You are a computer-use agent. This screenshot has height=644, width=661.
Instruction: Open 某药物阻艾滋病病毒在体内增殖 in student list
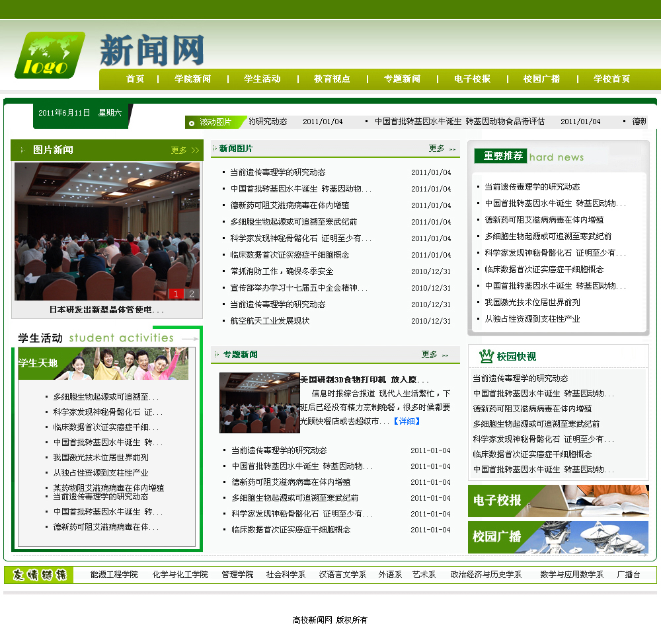click(108, 487)
